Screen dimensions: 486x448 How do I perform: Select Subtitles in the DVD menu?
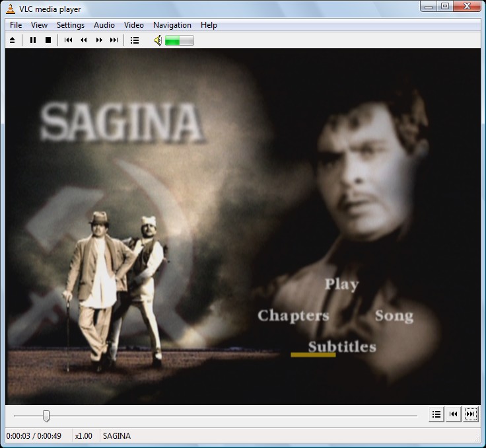coord(342,347)
